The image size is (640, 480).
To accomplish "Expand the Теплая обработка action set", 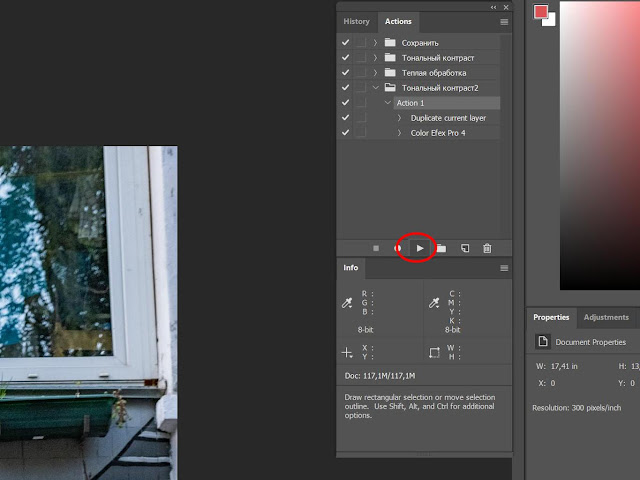I will pos(375,73).
